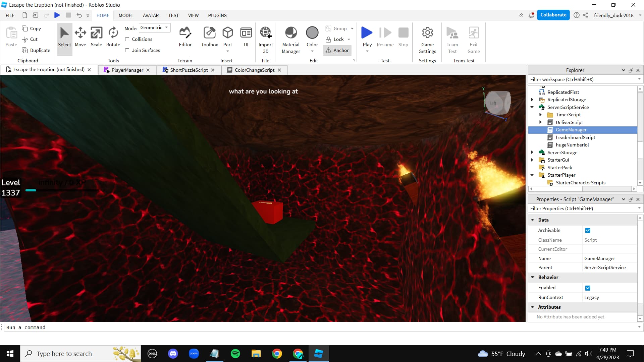The height and width of the screenshot is (362, 644).
Task: Select the Scale tool
Action: [96, 37]
